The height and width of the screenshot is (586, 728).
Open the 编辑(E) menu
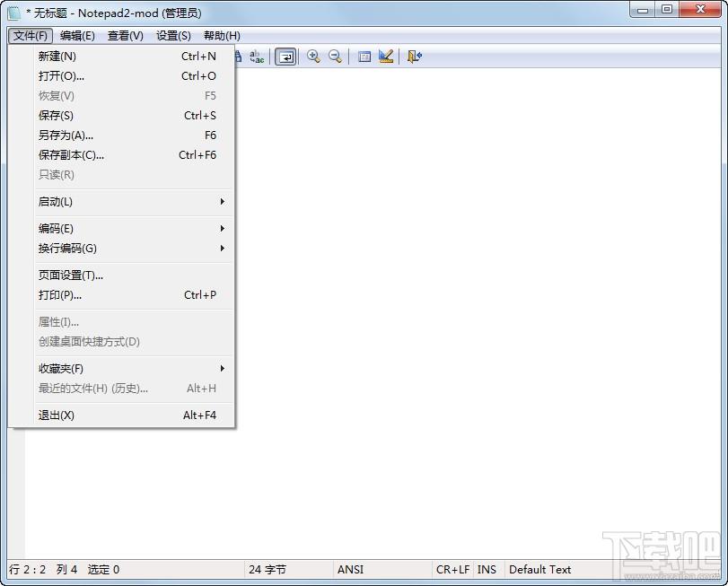pyautogui.click(x=77, y=36)
